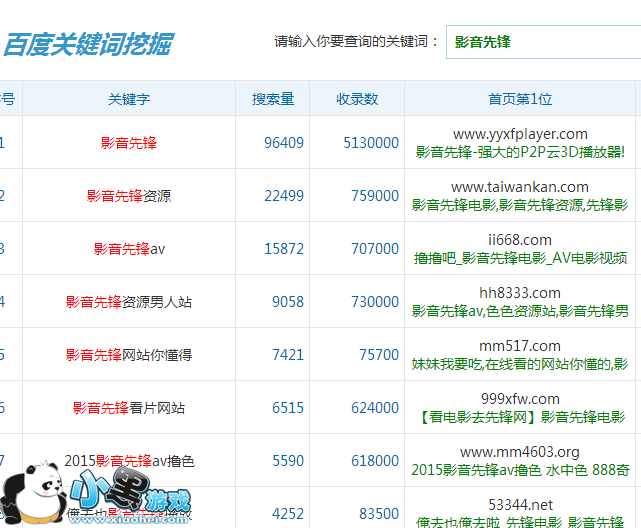The width and height of the screenshot is (641, 528).
Task: Click title starting 妹妹我要吃
Action: (x=520, y=364)
